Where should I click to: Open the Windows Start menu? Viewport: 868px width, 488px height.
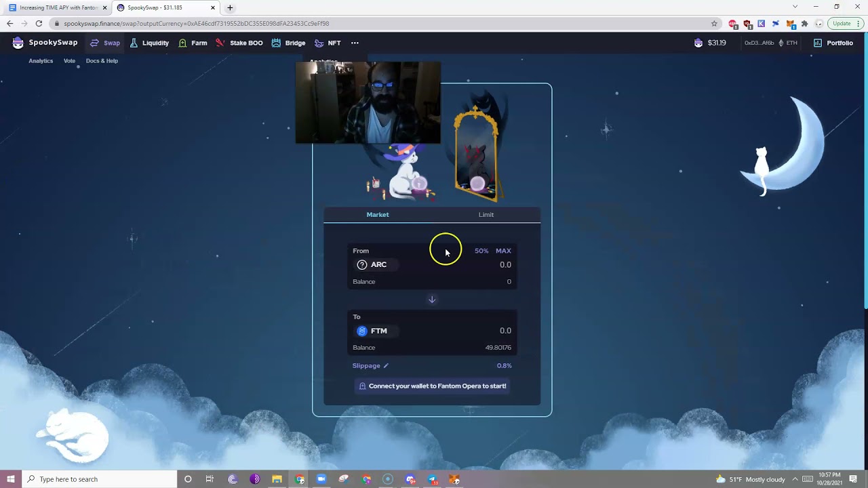10,479
